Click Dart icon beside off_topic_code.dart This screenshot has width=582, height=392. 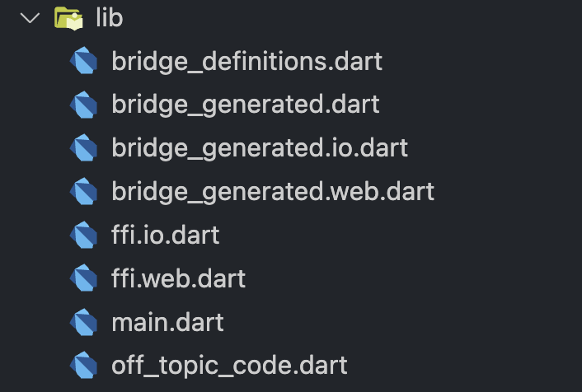(x=84, y=366)
